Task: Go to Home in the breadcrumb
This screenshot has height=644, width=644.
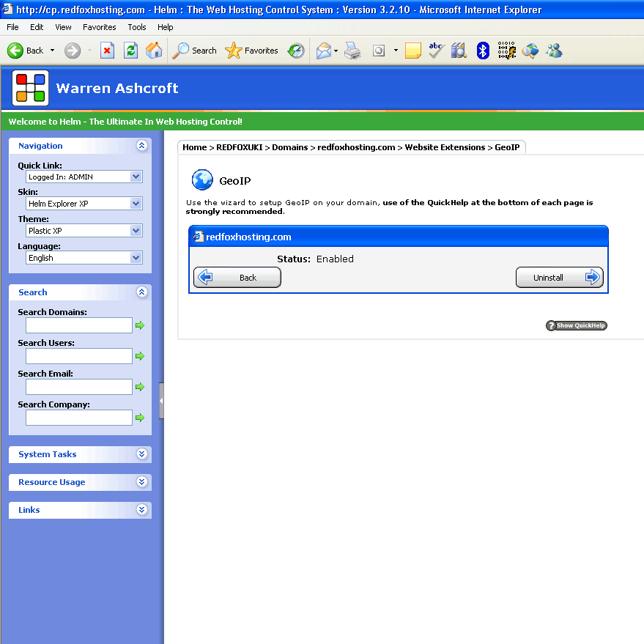Action: coord(195,147)
